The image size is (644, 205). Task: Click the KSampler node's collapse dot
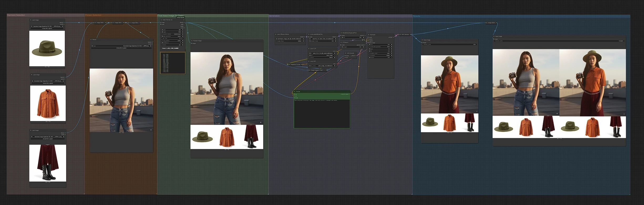[368, 35]
